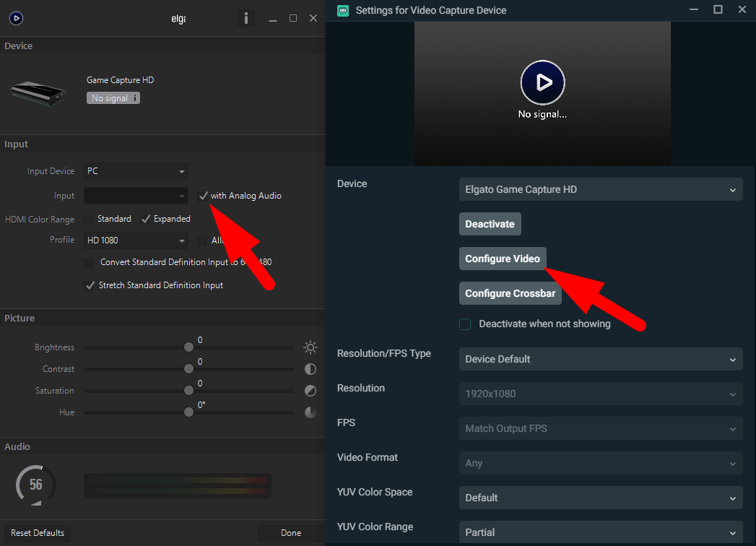Open the Video Format dropdown

(601, 464)
